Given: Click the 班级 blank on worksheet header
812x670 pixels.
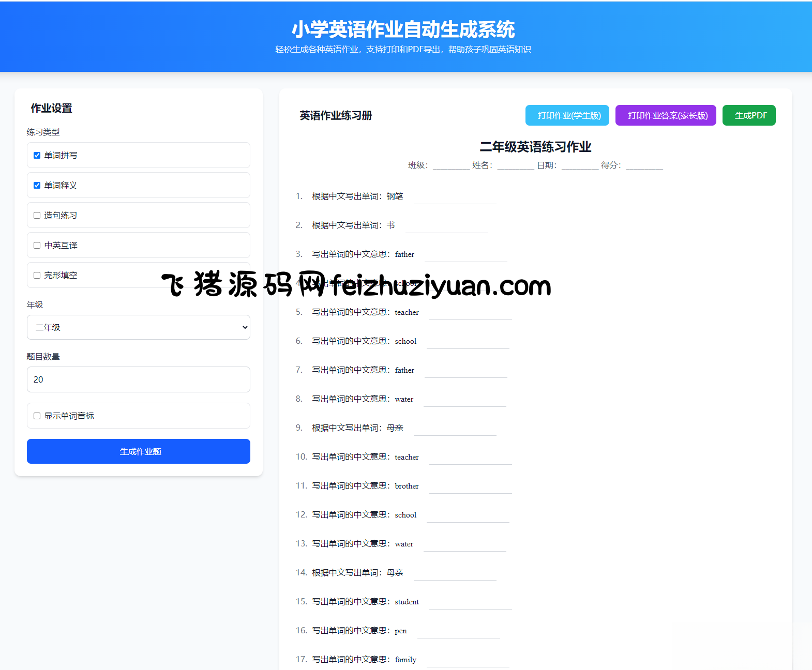Looking at the screenshot, I should click(452, 165).
